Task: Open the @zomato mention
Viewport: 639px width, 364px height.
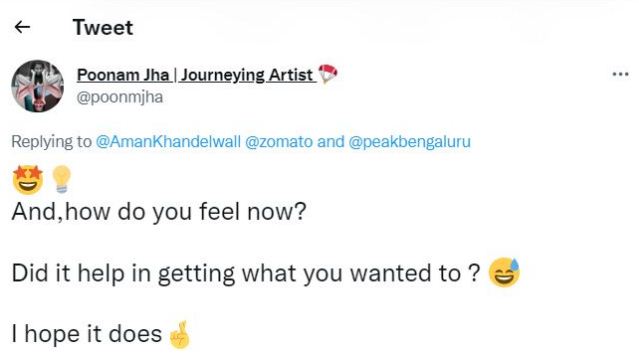Action: (x=279, y=141)
